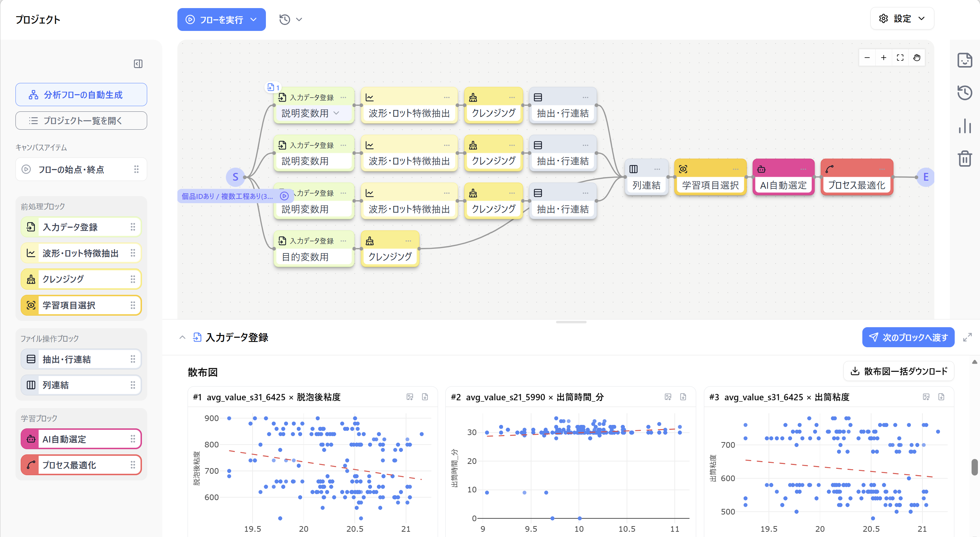Click zoom out minus icon on canvas
Image resolution: width=980 pixels, height=537 pixels.
point(867,58)
